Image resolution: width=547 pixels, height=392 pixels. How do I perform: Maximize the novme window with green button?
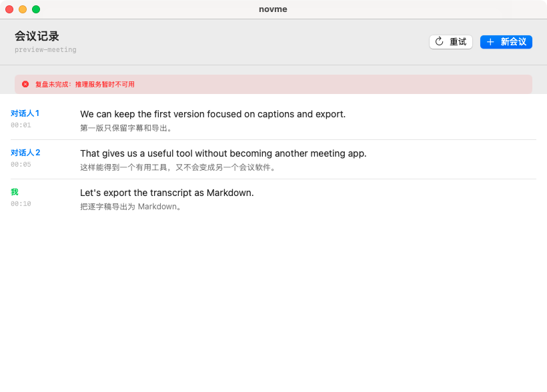(x=36, y=9)
